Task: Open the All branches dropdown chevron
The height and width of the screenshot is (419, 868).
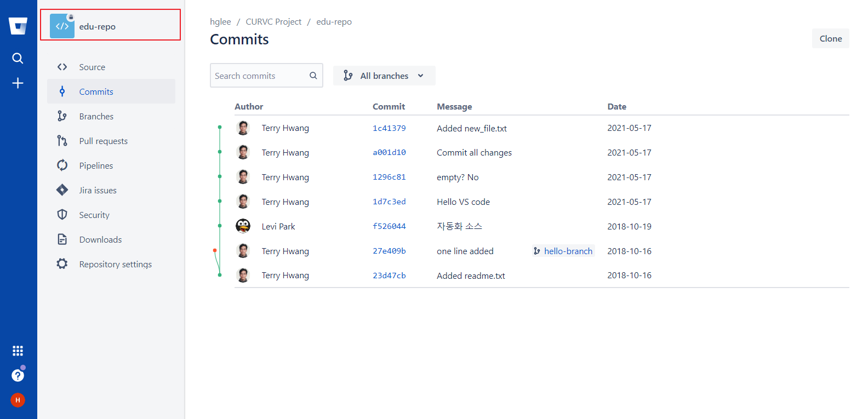Action: click(420, 76)
